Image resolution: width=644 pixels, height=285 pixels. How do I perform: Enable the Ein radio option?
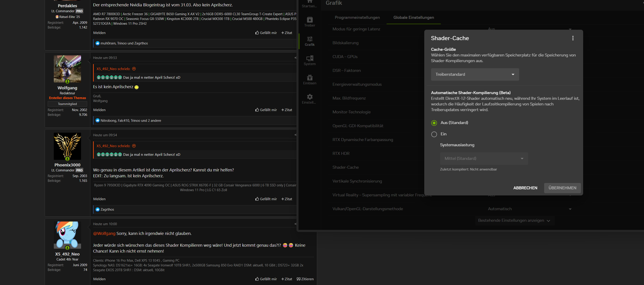tap(434, 134)
